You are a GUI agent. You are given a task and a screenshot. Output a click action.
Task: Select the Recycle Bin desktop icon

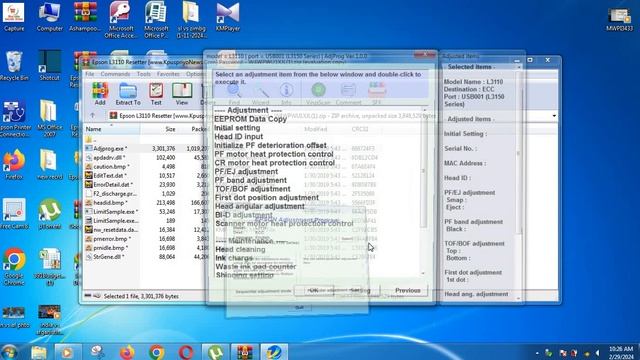[14, 65]
